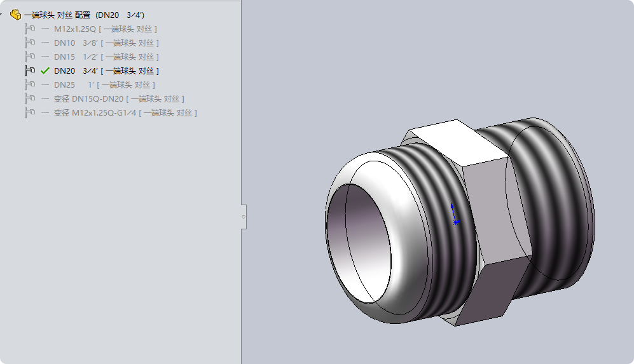Select the 变径 DN15Q-DN20 configuration
The width and height of the screenshot is (634, 364).
point(119,99)
